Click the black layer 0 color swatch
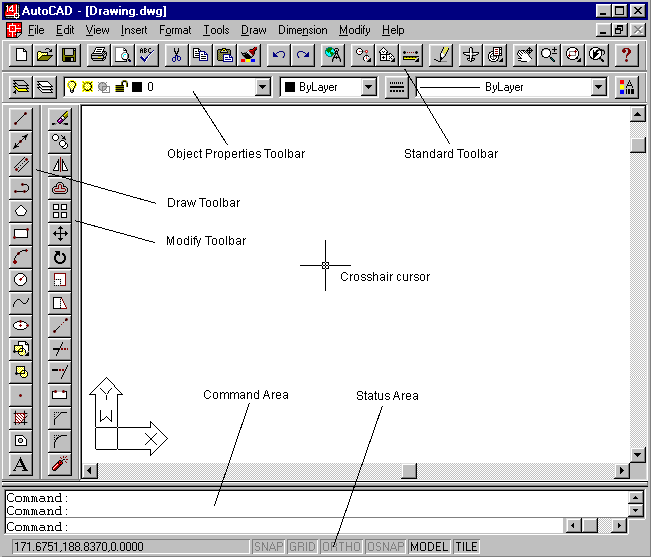 137,87
